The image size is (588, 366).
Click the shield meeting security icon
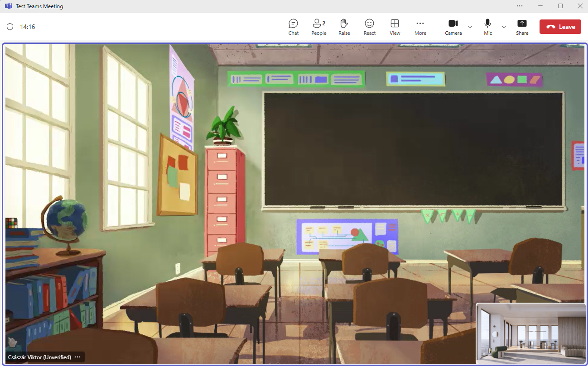click(x=10, y=27)
